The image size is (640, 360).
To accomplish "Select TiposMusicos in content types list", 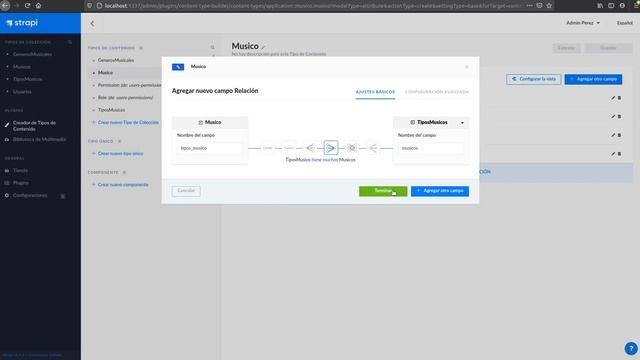I will click(x=111, y=110).
